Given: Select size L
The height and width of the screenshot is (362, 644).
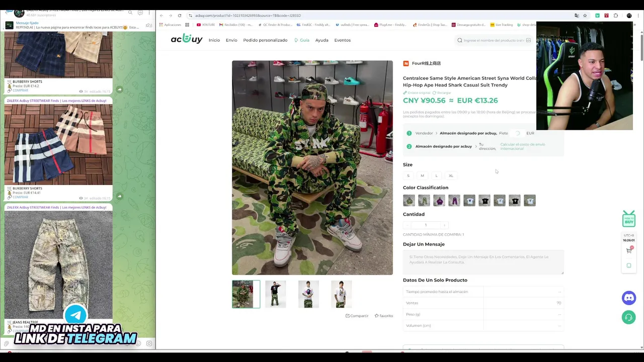Looking at the screenshot, I should coord(436,175).
